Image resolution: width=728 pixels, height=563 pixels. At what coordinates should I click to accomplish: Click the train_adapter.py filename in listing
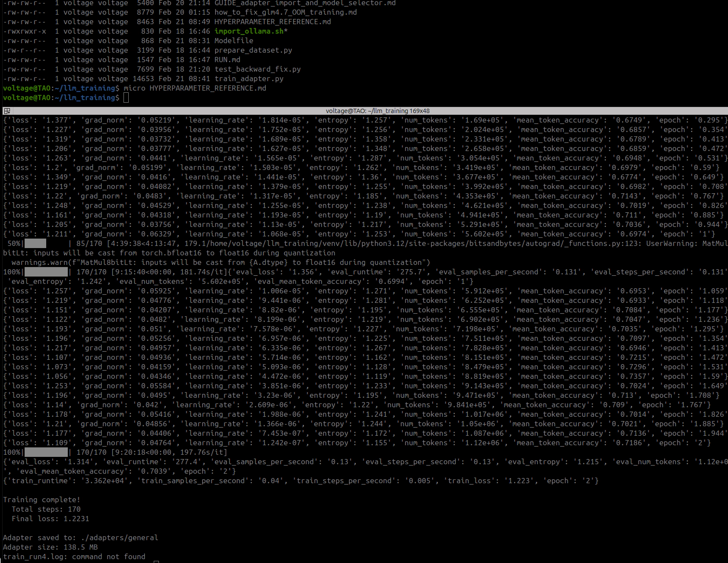pos(249,79)
